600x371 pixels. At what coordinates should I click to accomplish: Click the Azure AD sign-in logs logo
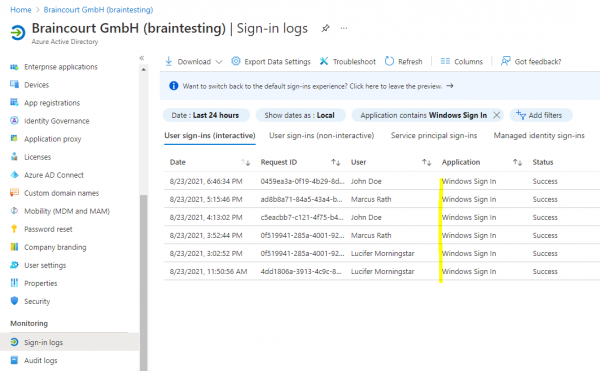click(18, 33)
